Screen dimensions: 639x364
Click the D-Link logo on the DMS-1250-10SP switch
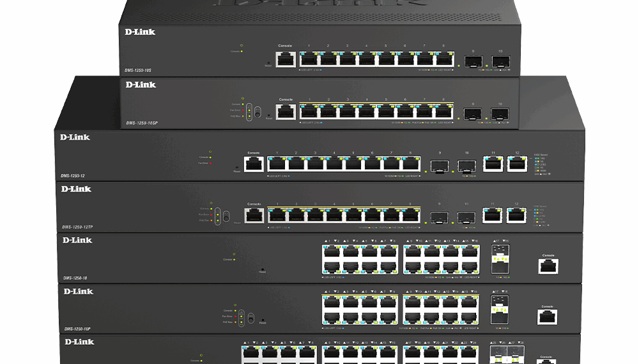coord(141,85)
